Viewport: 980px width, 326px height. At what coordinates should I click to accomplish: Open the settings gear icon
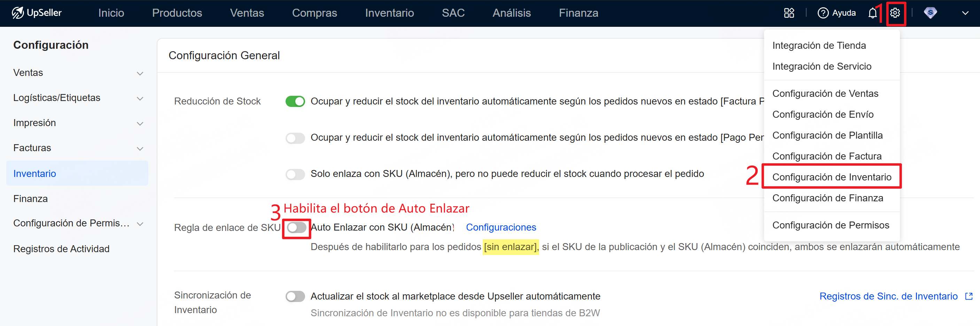895,13
